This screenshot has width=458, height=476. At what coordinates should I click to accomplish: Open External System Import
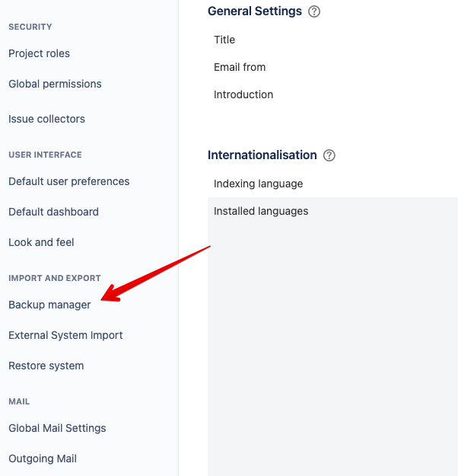coord(65,335)
